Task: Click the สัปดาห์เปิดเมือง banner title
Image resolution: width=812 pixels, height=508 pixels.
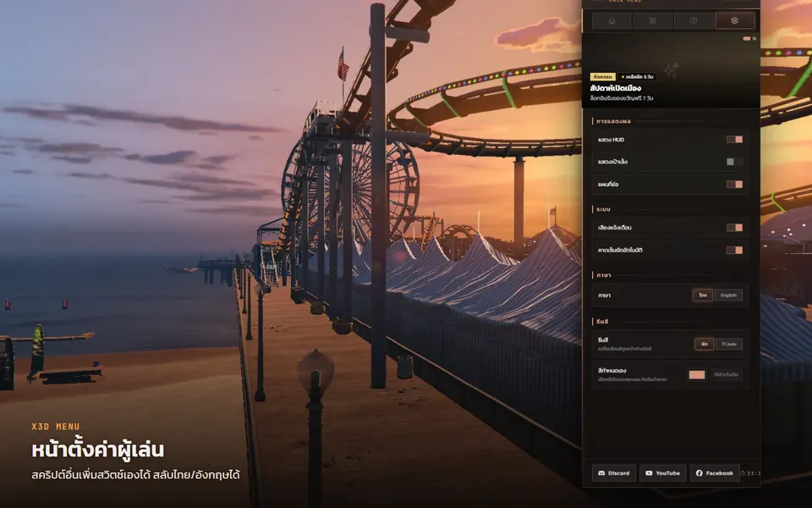Action: tap(615, 88)
